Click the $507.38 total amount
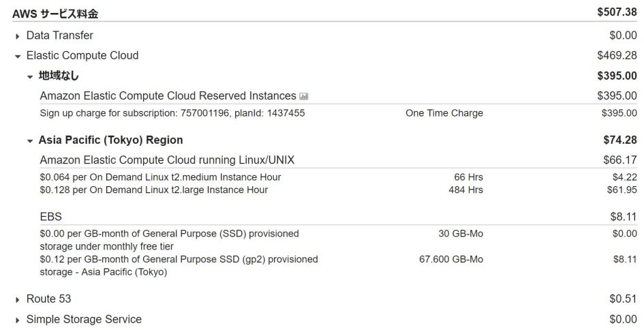The image size is (644, 330). (617, 12)
